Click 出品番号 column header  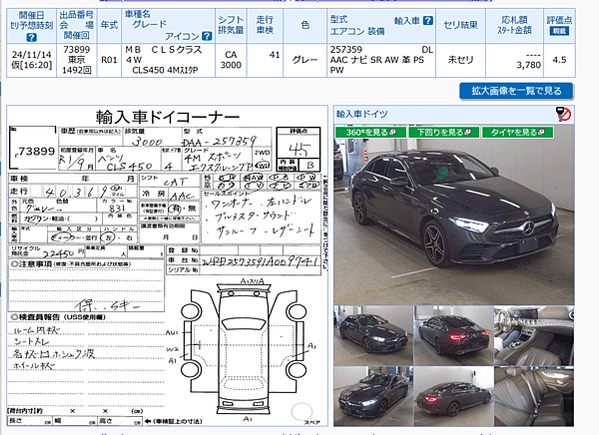tap(76, 15)
